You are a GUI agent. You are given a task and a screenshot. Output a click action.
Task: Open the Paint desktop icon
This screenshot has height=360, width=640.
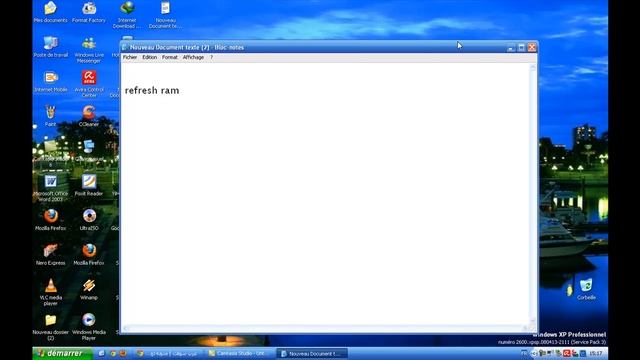coord(51,116)
